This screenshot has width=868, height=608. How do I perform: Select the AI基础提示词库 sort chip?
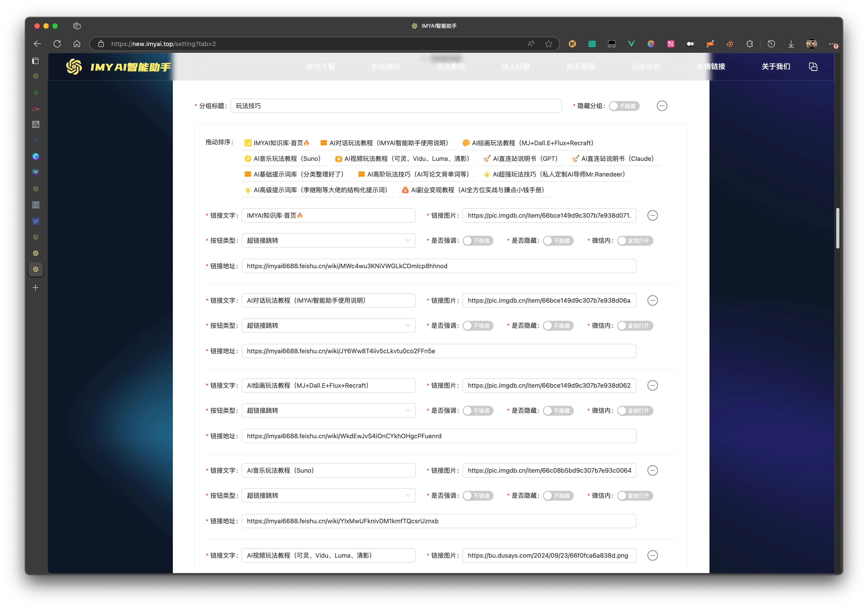[296, 174]
